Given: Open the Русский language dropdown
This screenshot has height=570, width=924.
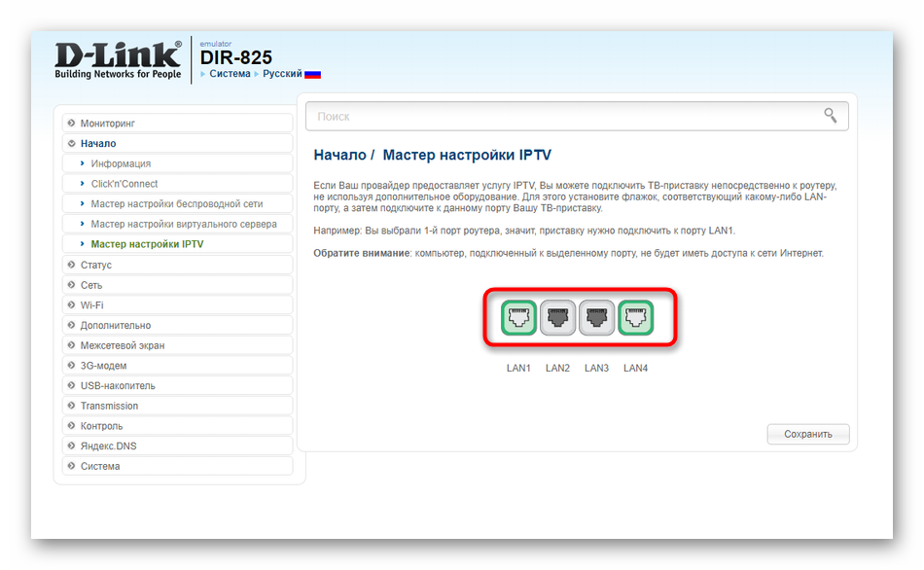Looking at the screenshot, I should point(282,74).
